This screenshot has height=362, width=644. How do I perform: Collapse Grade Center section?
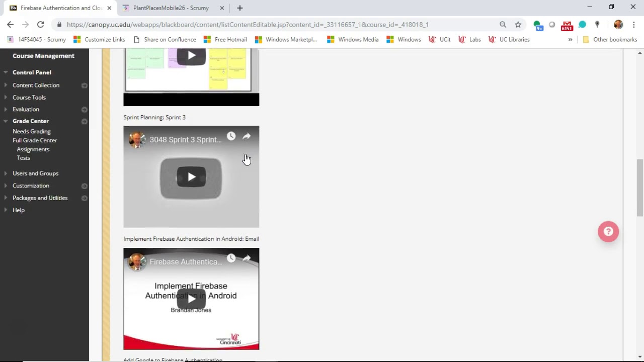click(6, 121)
